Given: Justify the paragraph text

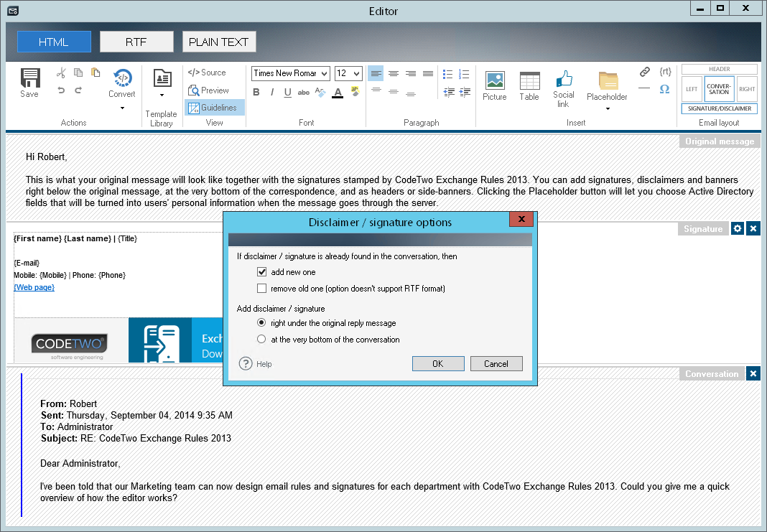Looking at the screenshot, I should pos(428,74).
